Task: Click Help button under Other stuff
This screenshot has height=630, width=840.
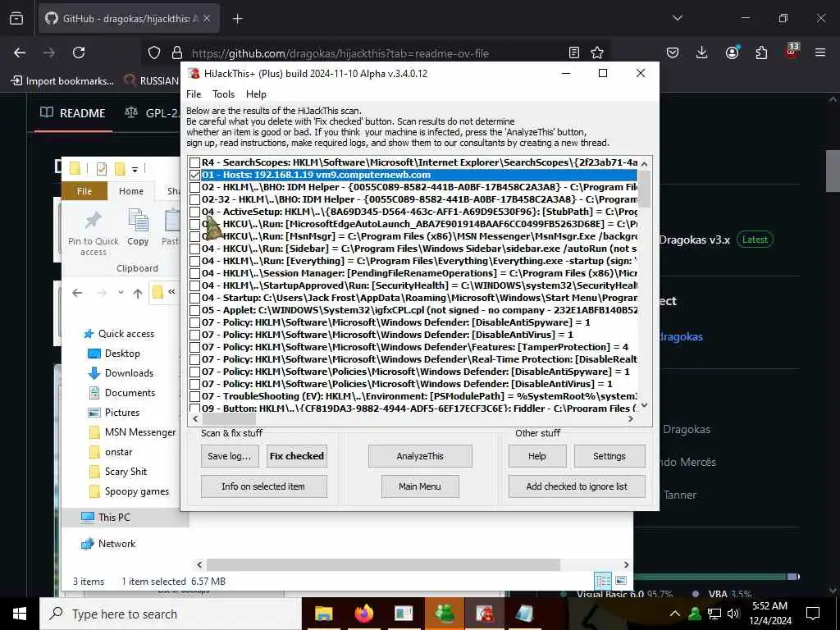Action: coord(536,456)
